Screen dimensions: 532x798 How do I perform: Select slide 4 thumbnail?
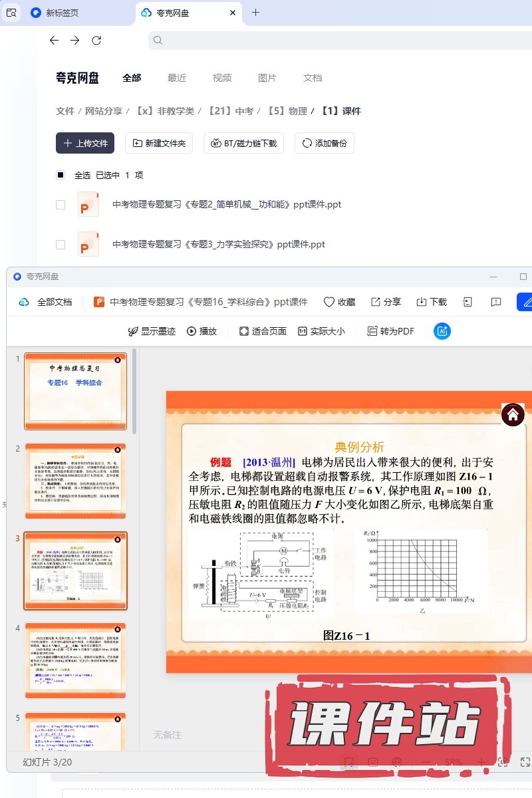pyautogui.click(x=75, y=660)
